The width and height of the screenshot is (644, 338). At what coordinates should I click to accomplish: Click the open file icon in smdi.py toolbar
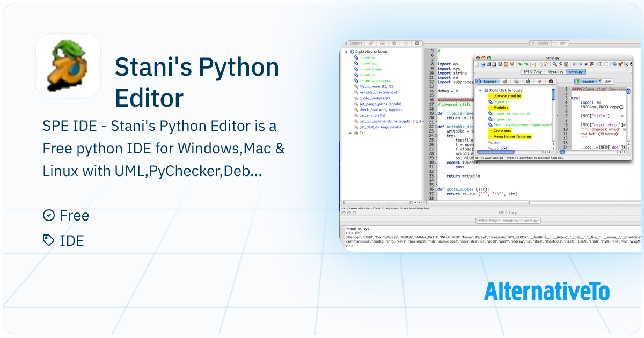[483, 64]
